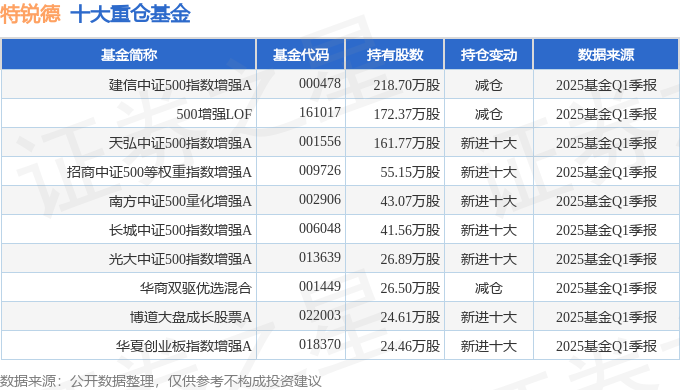Open 华夏创业板指数增强A fund entry
This screenshot has width=680, height=390.
pos(184,346)
